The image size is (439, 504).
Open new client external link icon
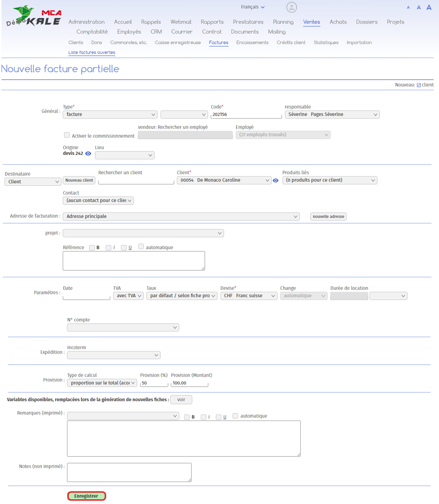click(419, 85)
